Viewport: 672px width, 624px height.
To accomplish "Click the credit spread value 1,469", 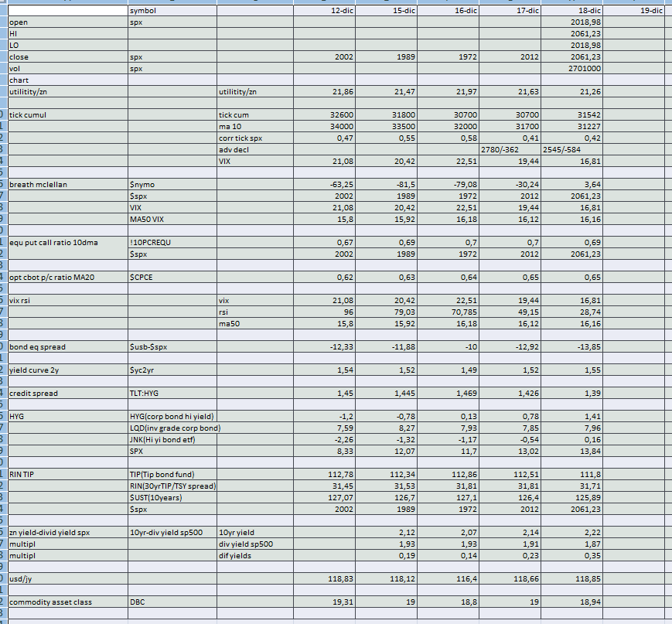I will pos(449,394).
